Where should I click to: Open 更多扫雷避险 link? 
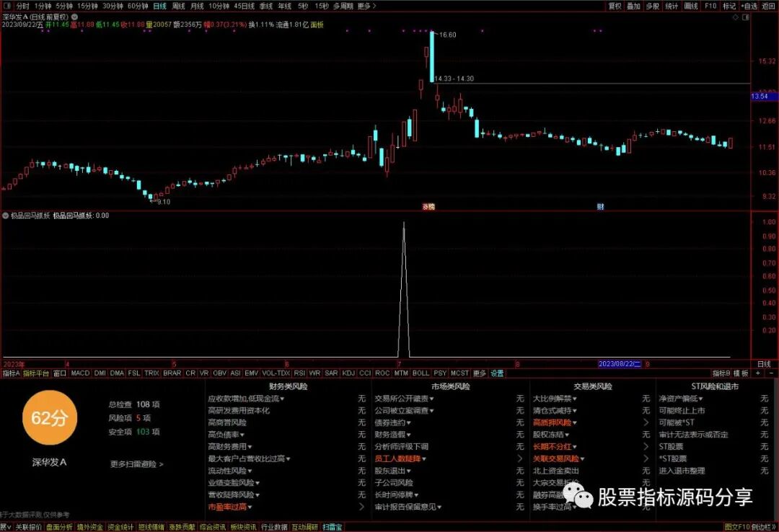tap(136, 464)
